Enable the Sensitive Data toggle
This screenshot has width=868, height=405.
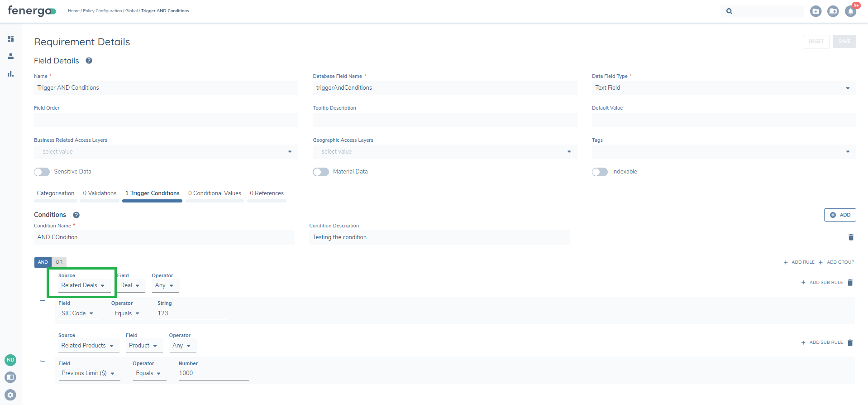42,172
